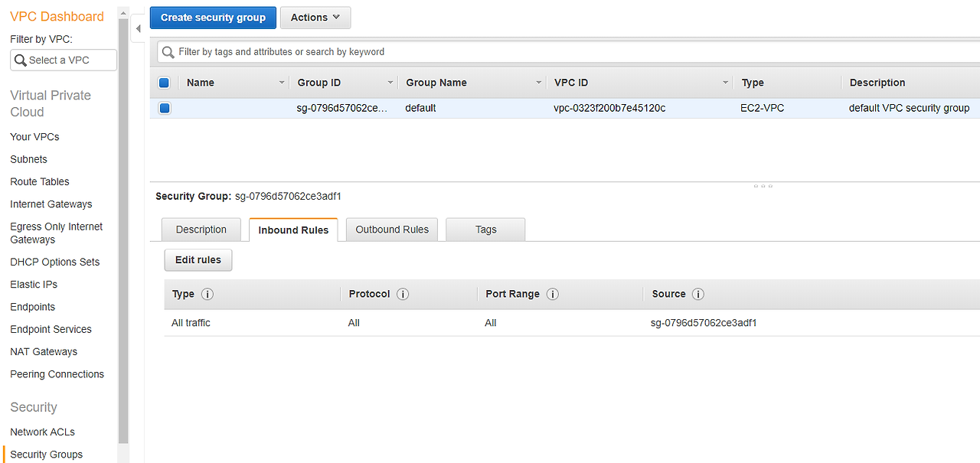
Task: Click Create security group button
Action: [213, 18]
